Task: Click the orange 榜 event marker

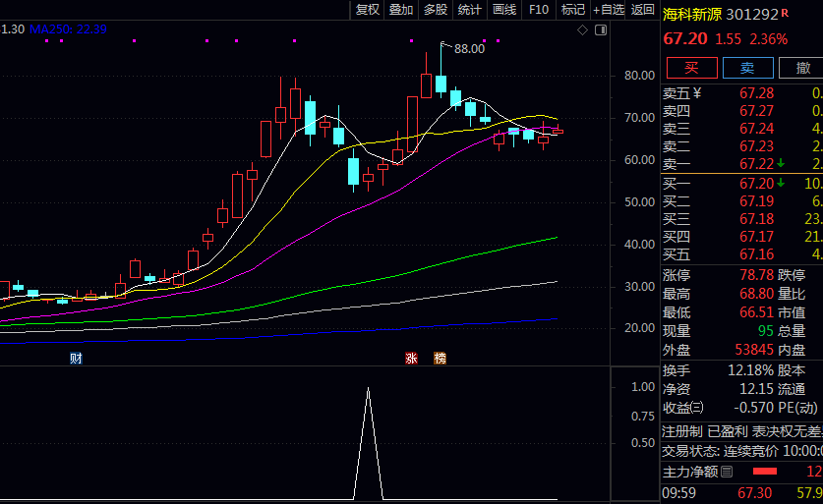Action: [x=440, y=358]
